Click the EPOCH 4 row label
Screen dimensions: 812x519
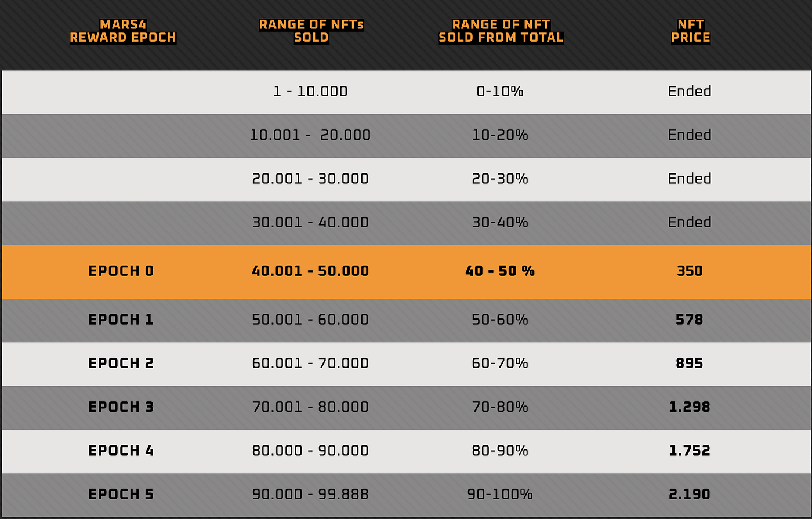coord(121,451)
